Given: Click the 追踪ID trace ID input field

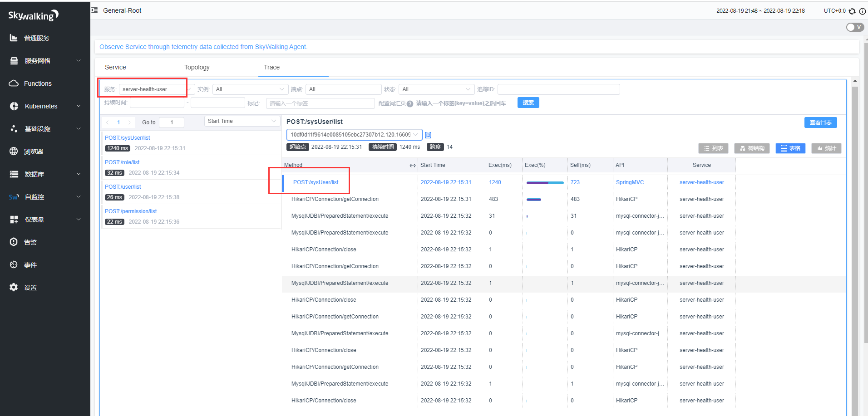Looking at the screenshot, I should tap(558, 89).
